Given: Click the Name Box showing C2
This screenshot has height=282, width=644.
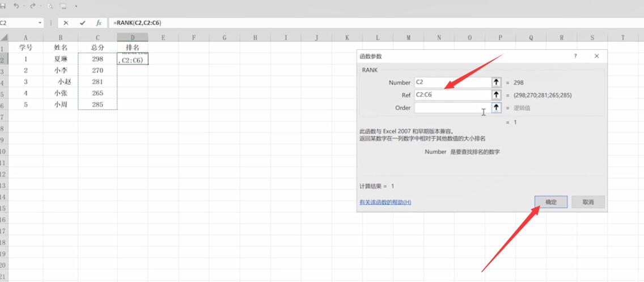Looking at the screenshot, I should 19,23.
